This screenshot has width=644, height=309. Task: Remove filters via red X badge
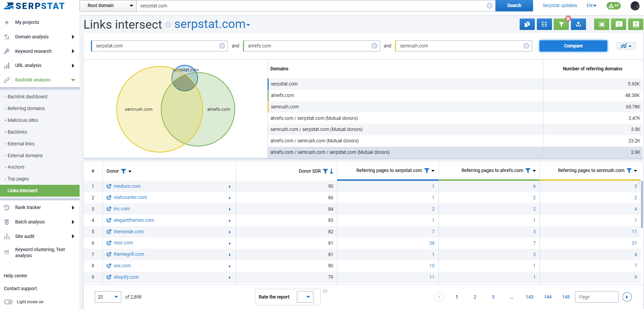click(568, 19)
